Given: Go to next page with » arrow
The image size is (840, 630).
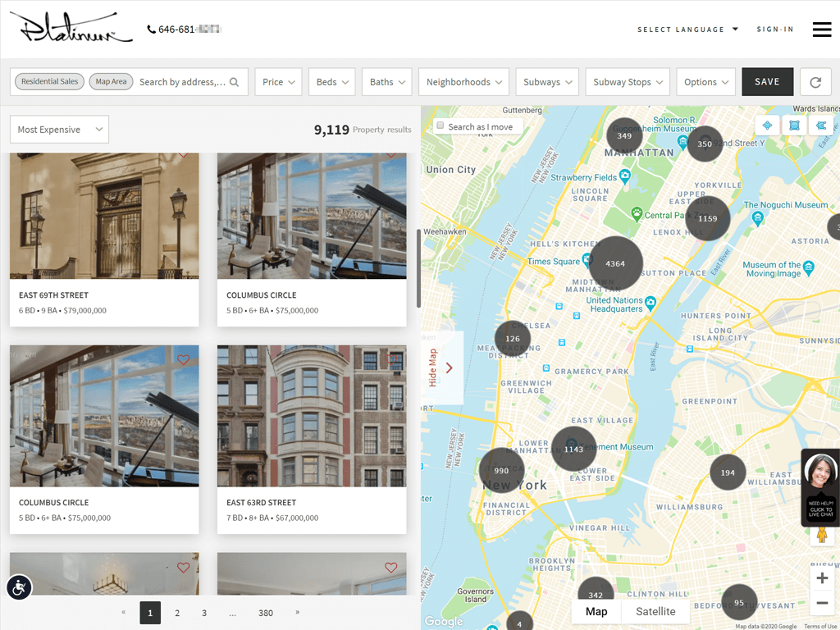Looking at the screenshot, I should click(297, 612).
